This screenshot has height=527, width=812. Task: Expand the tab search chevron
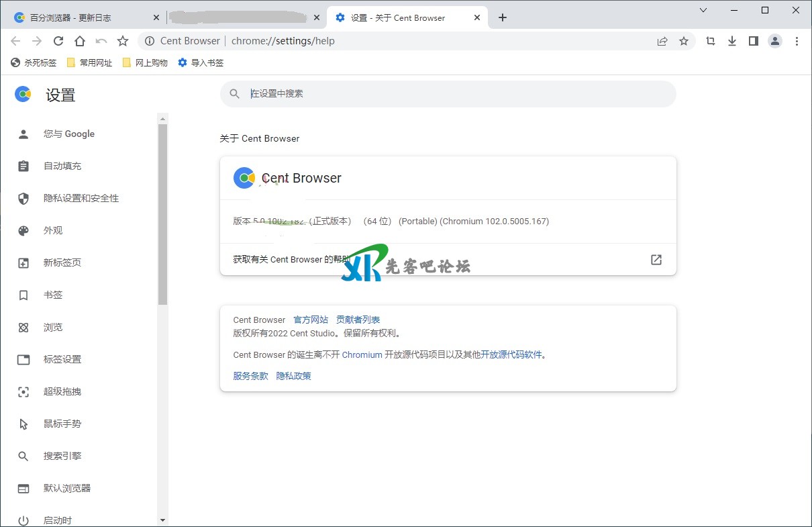click(x=703, y=10)
